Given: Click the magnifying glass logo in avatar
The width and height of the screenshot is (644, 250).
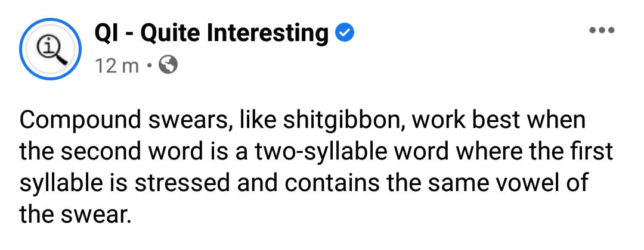Looking at the screenshot, I should click(50, 49).
